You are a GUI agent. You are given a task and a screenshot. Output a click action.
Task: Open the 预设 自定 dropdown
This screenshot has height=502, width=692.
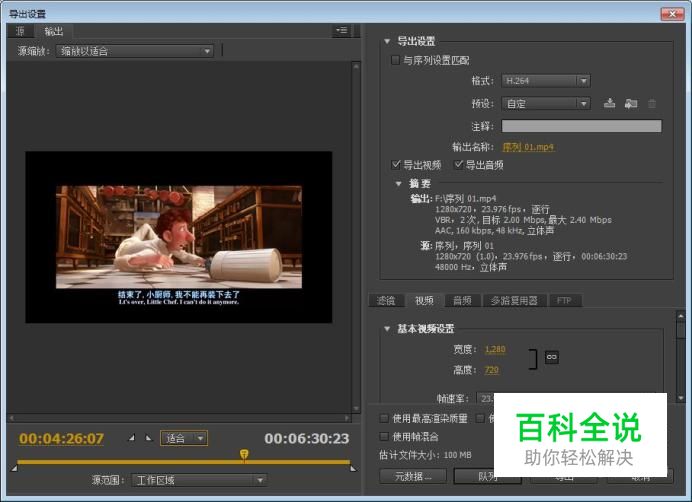pyautogui.click(x=546, y=104)
